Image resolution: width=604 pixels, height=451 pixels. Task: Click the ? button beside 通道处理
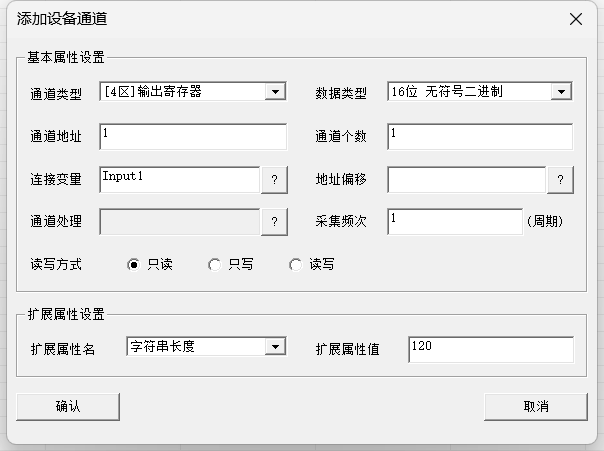(x=274, y=221)
